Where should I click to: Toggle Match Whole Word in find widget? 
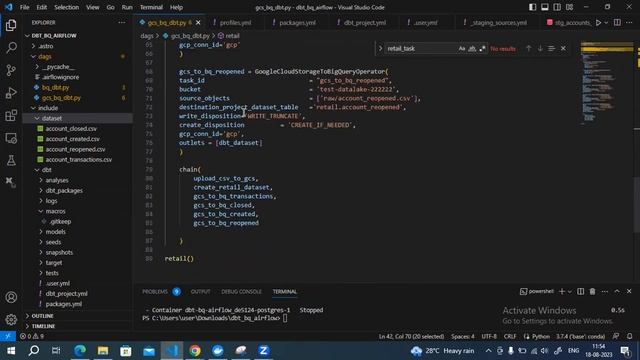coord(472,49)
